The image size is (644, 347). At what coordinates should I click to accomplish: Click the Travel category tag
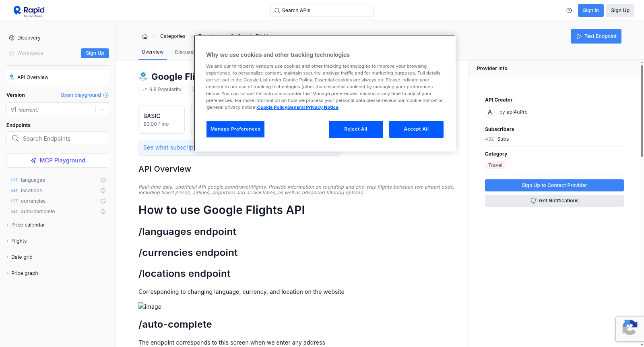pos(495,165)
